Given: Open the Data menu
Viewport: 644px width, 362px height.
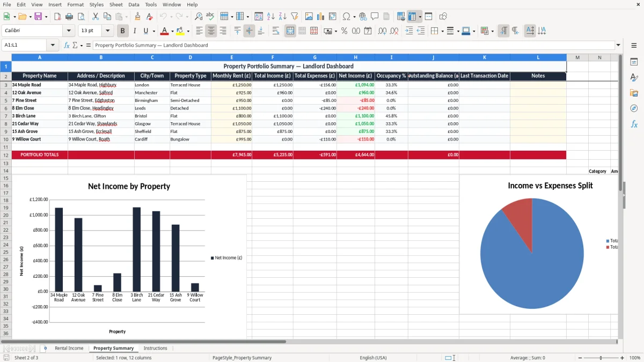Looking at the screenshot, I should click(x=134, y=4).
